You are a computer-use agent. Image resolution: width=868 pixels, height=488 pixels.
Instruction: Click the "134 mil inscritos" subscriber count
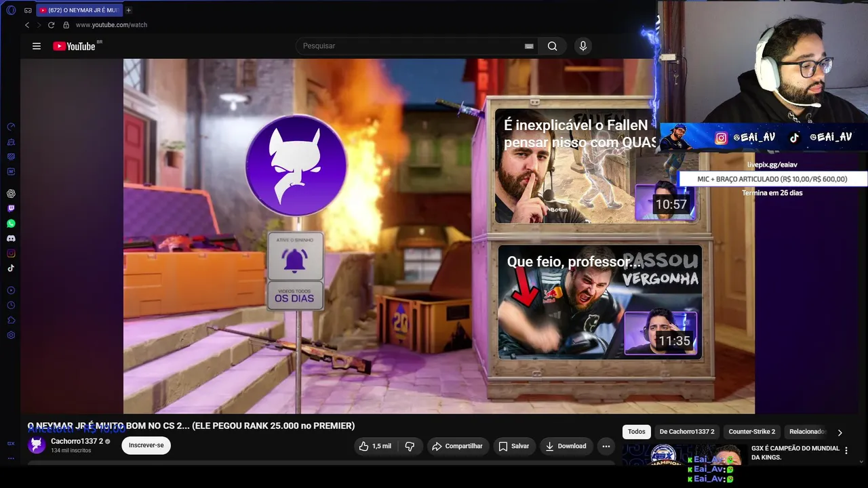coord(71,451)
